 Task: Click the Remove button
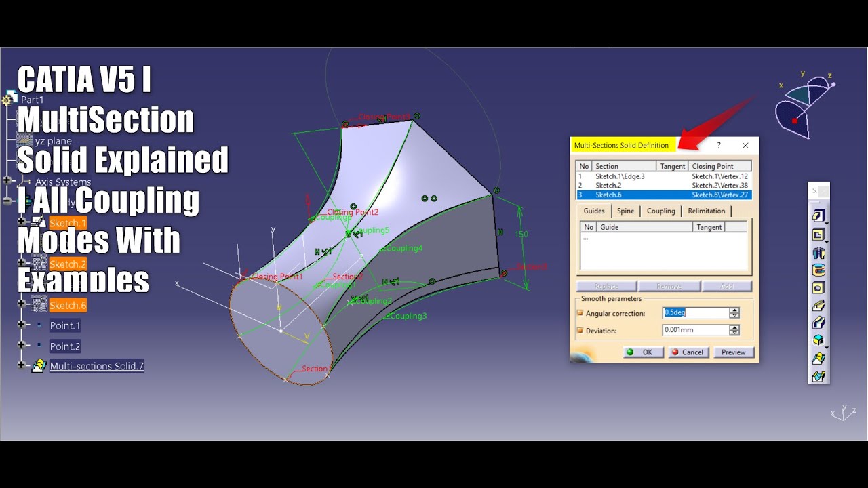pyautogui.click(x=669, y=287)
